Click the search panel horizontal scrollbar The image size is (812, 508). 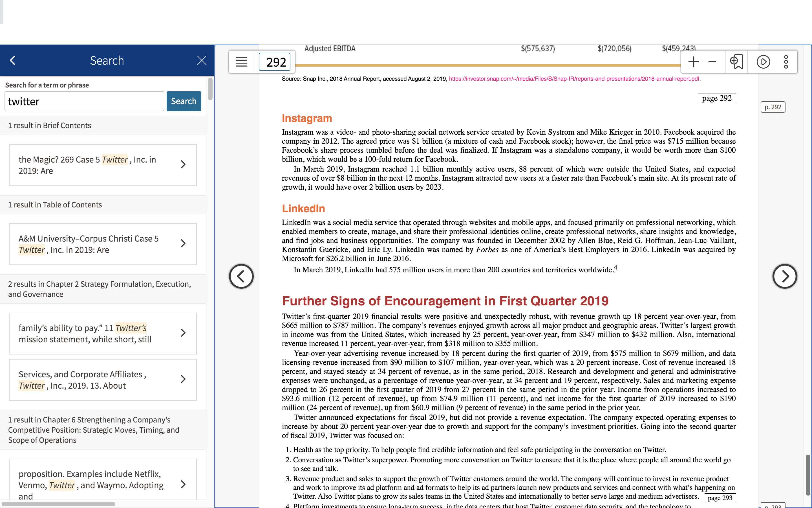[58, 504]
